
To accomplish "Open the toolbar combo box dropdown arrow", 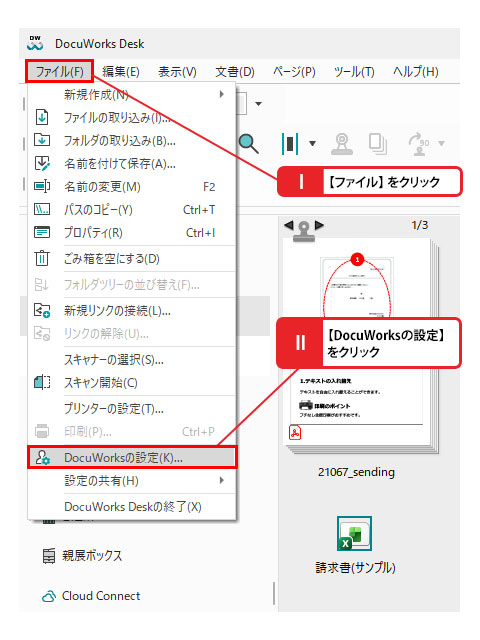I will point(258,104).
